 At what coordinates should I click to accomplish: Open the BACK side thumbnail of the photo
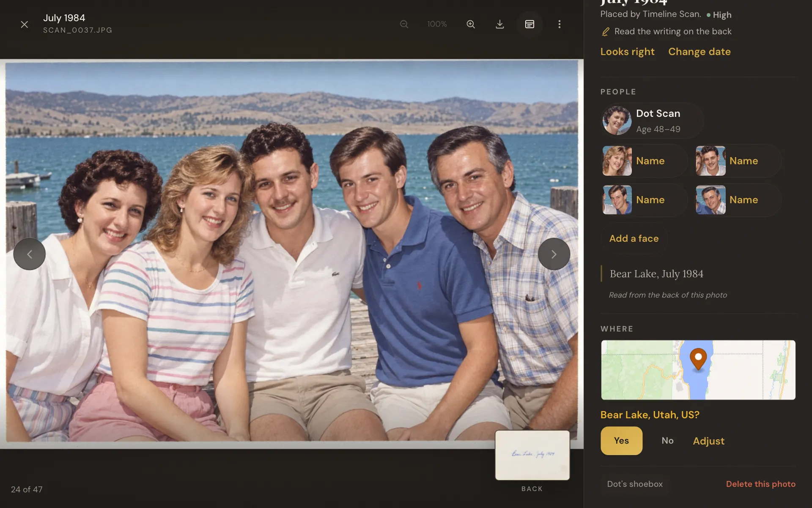532,455
